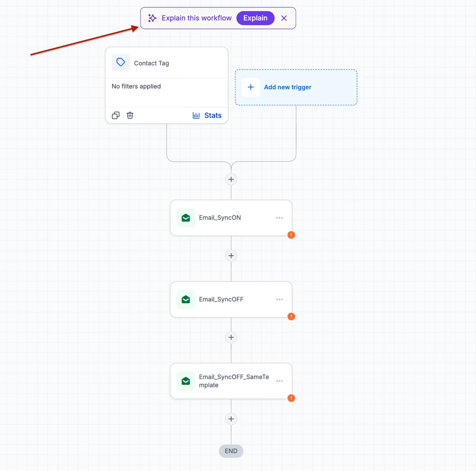
Task: Open options menu for Email_SyncOFF
Action: coord(279,299)
